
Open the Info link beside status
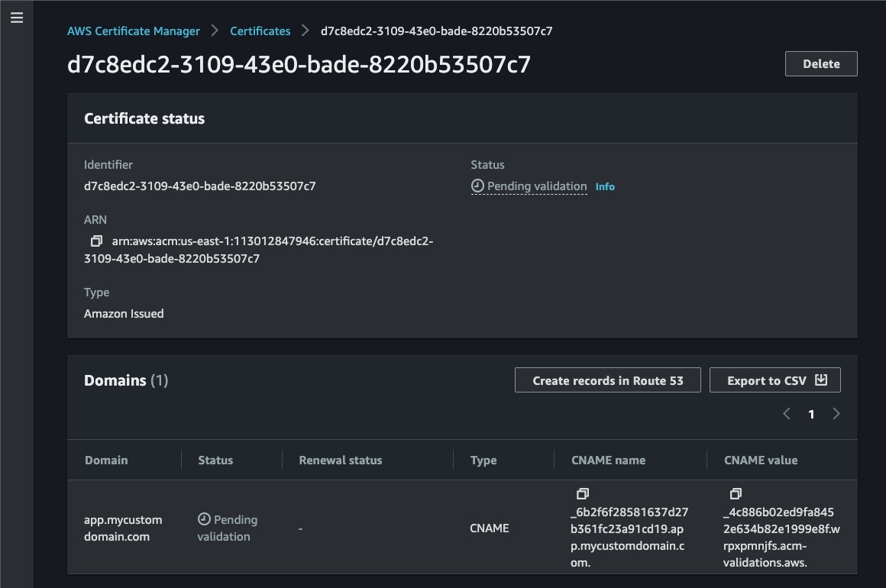605,186
